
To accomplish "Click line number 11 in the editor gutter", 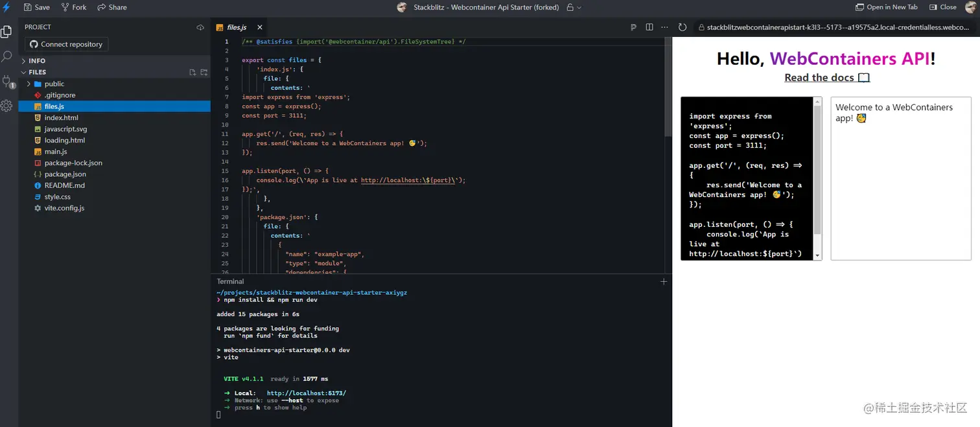I will 226,134.
